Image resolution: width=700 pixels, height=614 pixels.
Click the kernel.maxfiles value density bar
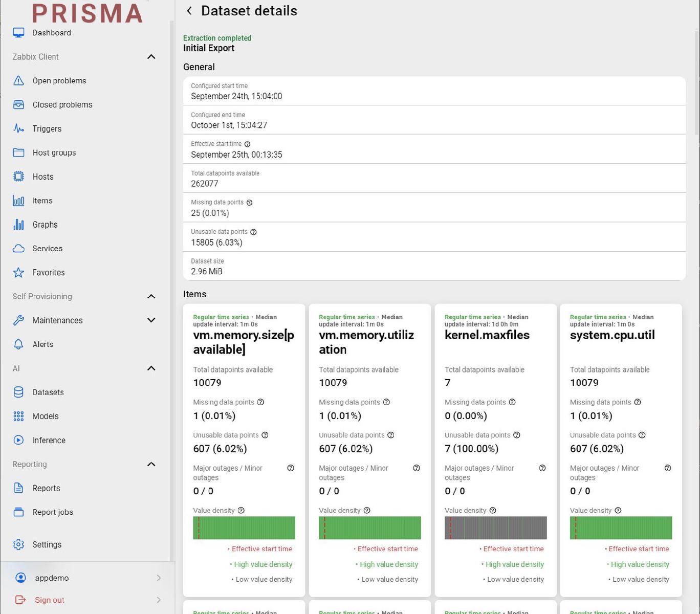coord(495,528)
